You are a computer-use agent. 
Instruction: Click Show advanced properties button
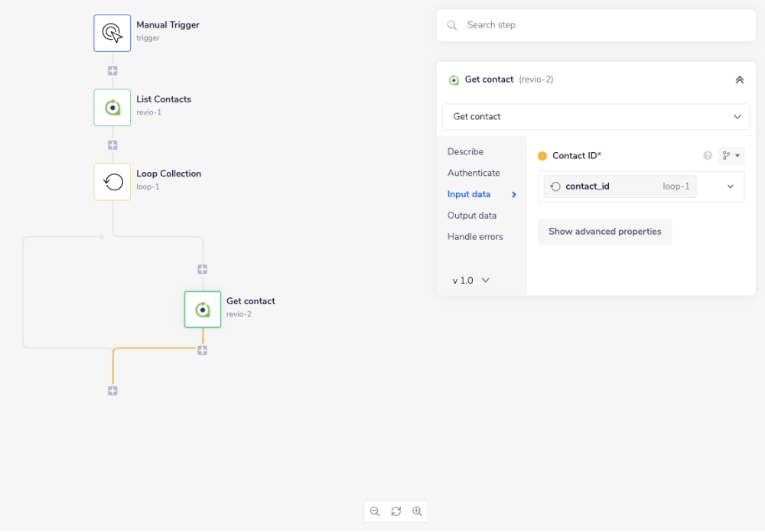(x=604, y=232)
